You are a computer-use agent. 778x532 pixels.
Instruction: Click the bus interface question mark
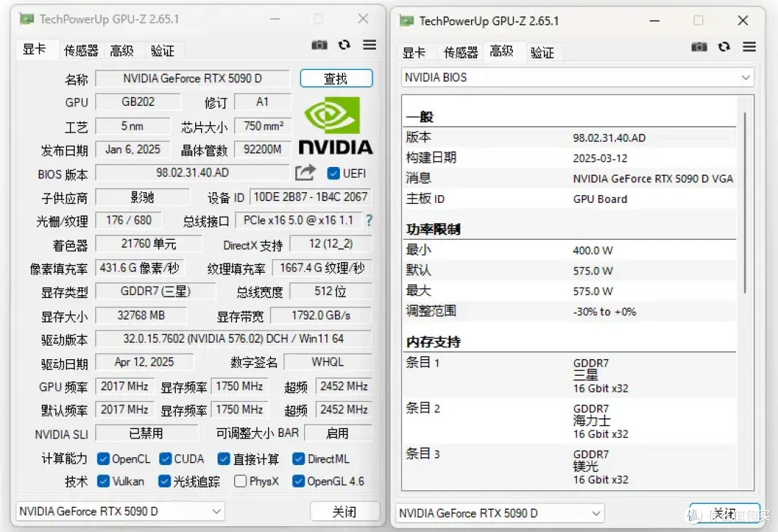click(369, 220)
